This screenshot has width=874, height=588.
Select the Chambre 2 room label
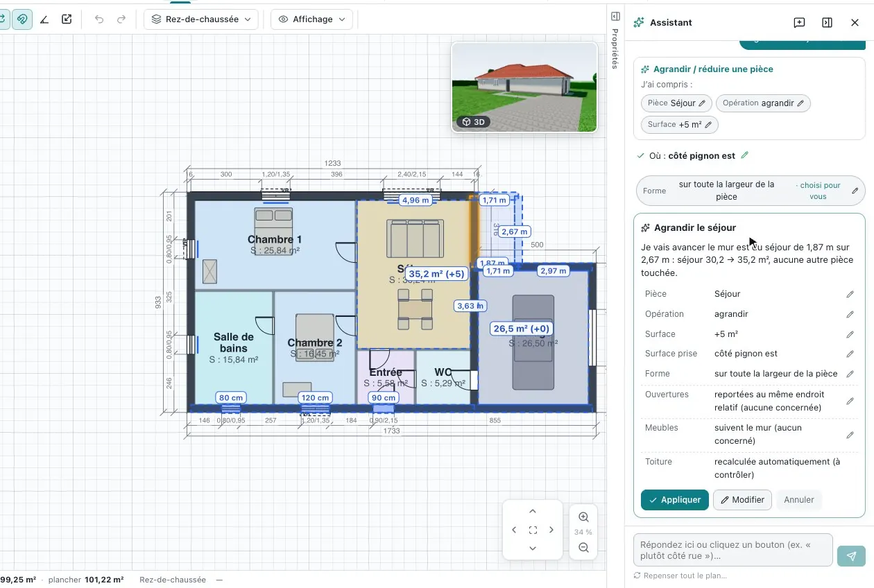click(315, 343)
